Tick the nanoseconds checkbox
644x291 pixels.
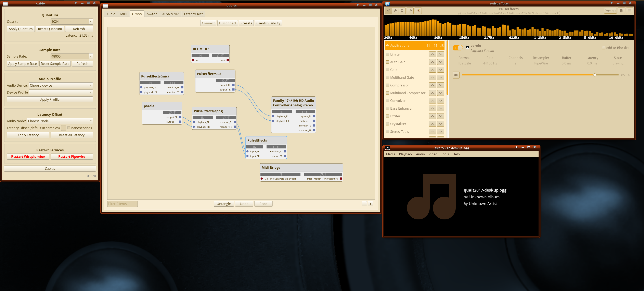(69, 128)
